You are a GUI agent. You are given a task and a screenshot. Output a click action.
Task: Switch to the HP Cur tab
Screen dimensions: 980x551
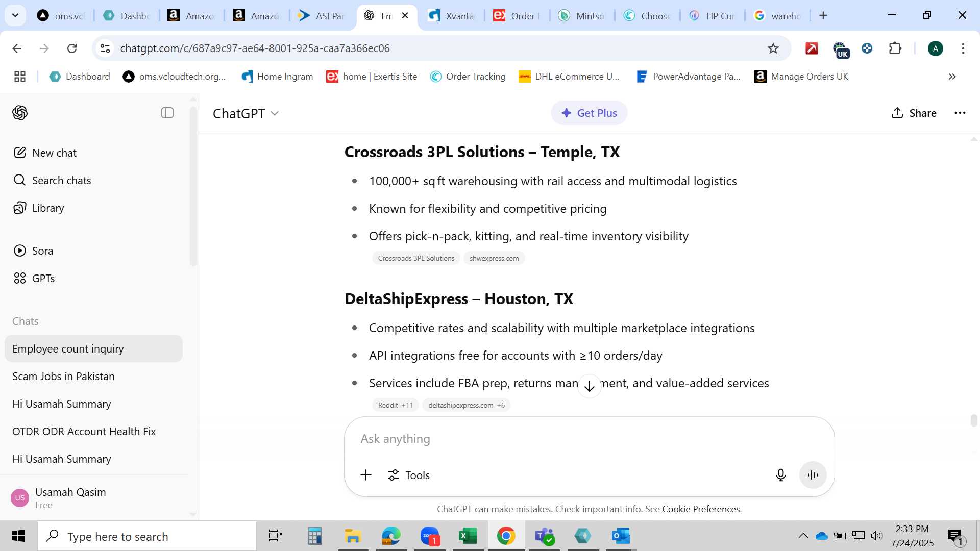712,16
